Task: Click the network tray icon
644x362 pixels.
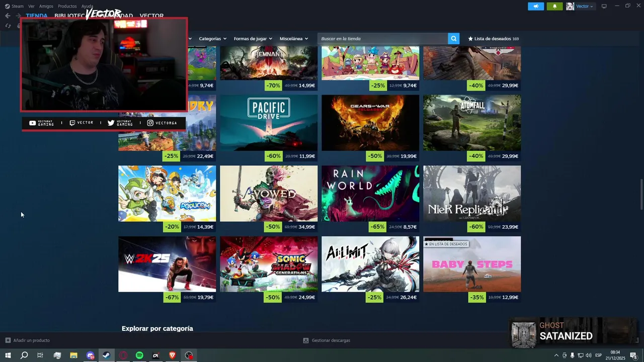Action: coord(580,355)
